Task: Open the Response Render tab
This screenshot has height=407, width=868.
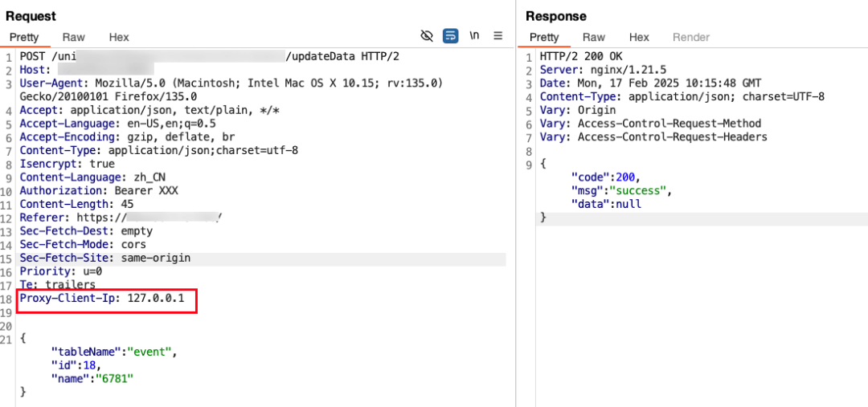Action: [x=691, y=37]
